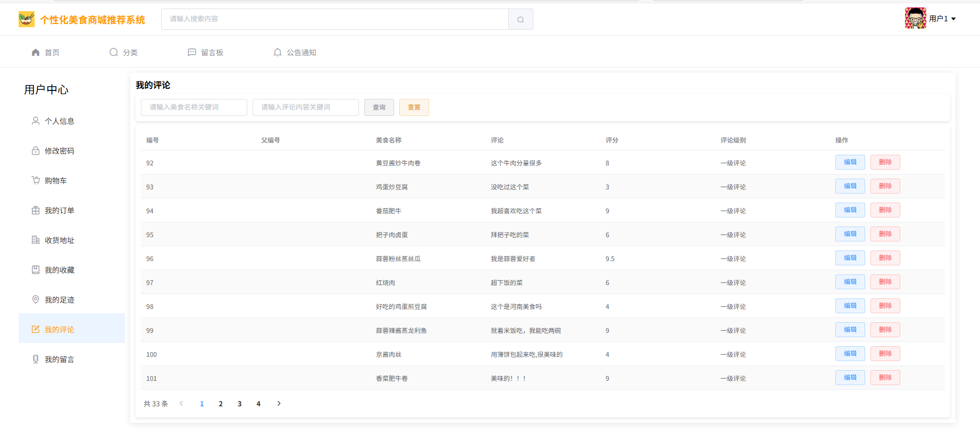Click the building icon for 收货地址
Screen dimensions: 980x443
click(x=36, y=240)
